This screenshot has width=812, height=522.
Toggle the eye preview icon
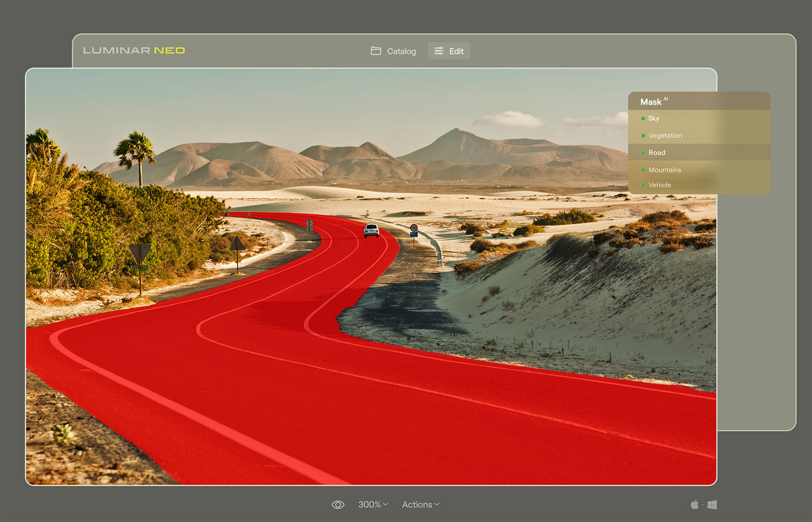(x=337, y=505)
